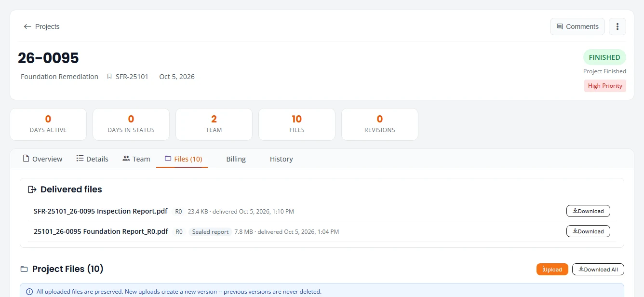Screen dimensions: 644x297
Task: Click the High Priority tag
Action: [x=605, y=86]
